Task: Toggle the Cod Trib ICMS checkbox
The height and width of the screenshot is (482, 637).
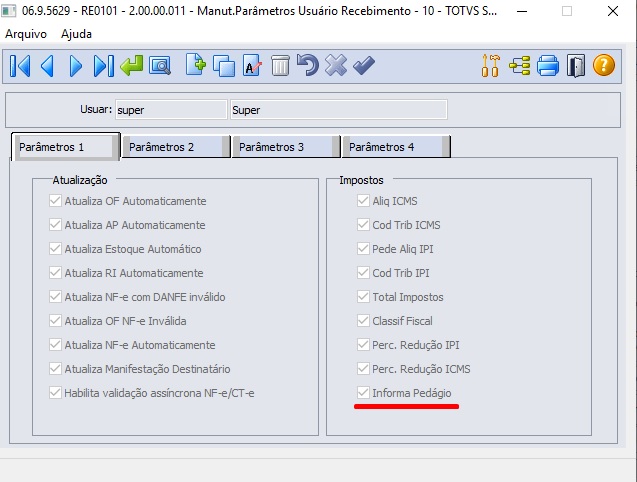Action: tap(363, 225)
